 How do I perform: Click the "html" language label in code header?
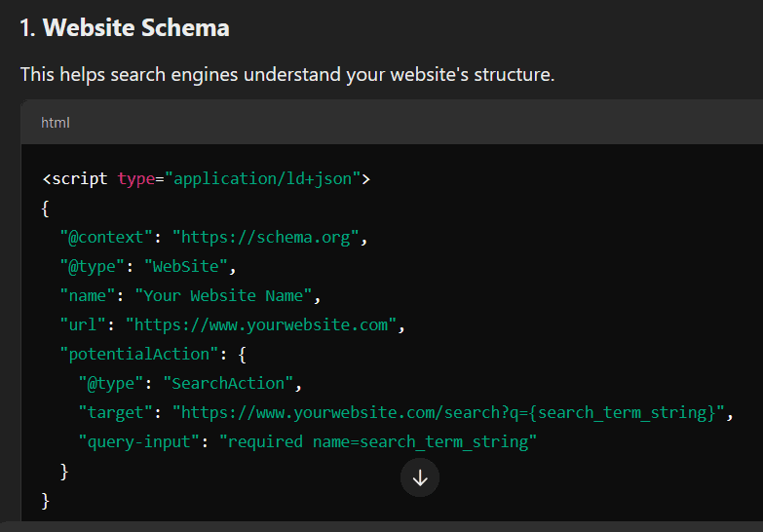pos(56,123)
